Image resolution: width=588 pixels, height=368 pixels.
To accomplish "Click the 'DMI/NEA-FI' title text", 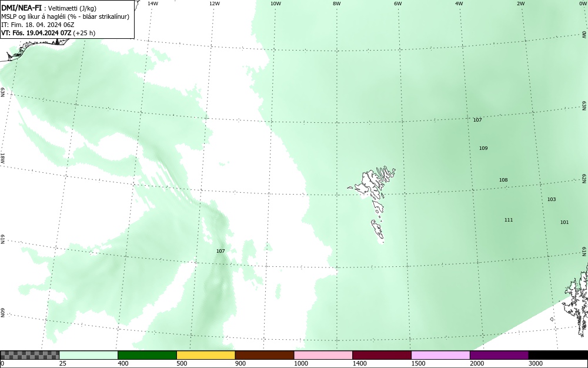I will (21, 8).
